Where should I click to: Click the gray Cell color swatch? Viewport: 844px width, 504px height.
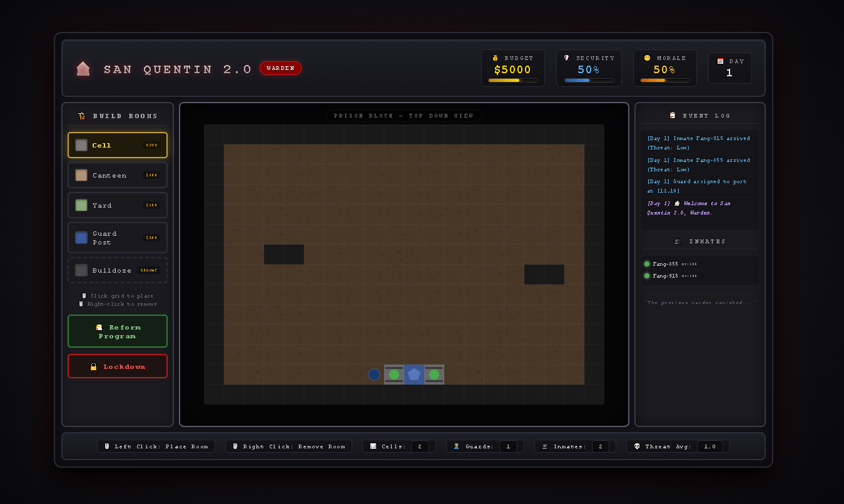pos(81,145)
